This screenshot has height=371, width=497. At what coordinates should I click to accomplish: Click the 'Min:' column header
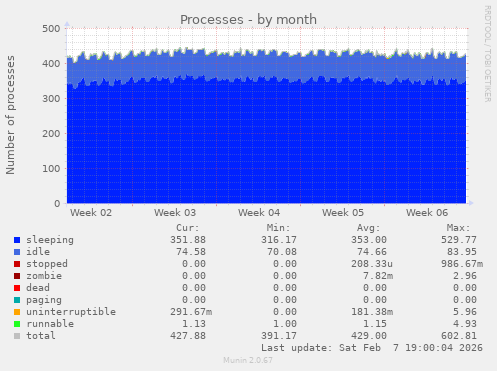coord(278,228)
